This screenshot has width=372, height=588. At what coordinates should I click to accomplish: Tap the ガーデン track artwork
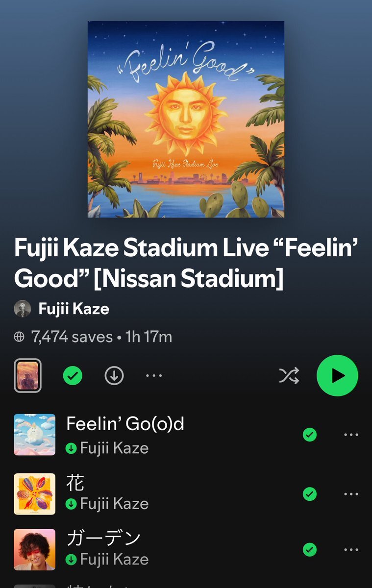(x=34, y=550)
